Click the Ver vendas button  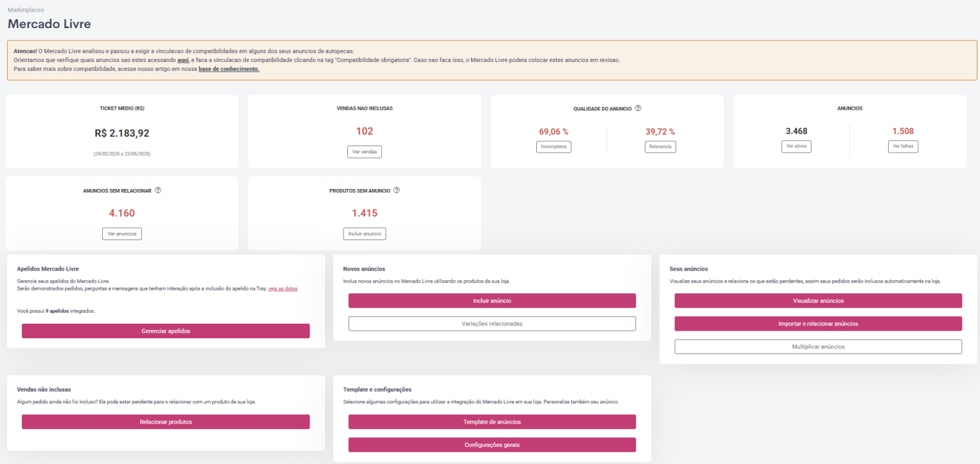(365, 152)
